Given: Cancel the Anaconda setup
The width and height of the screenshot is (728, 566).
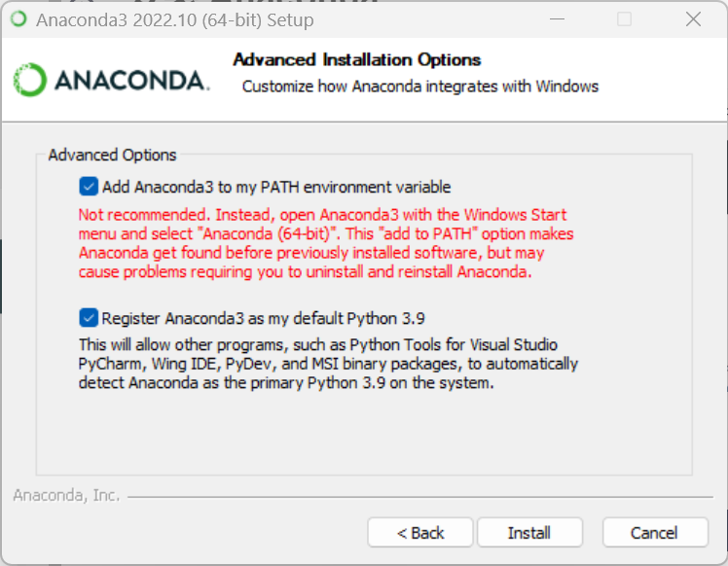Looking at the screenshot, I should 655,533.
